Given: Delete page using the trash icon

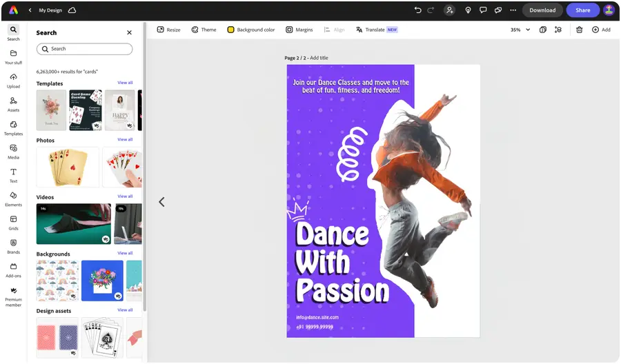Looking at the screenshot, I should pyautogui.click(x=579, y=30).
